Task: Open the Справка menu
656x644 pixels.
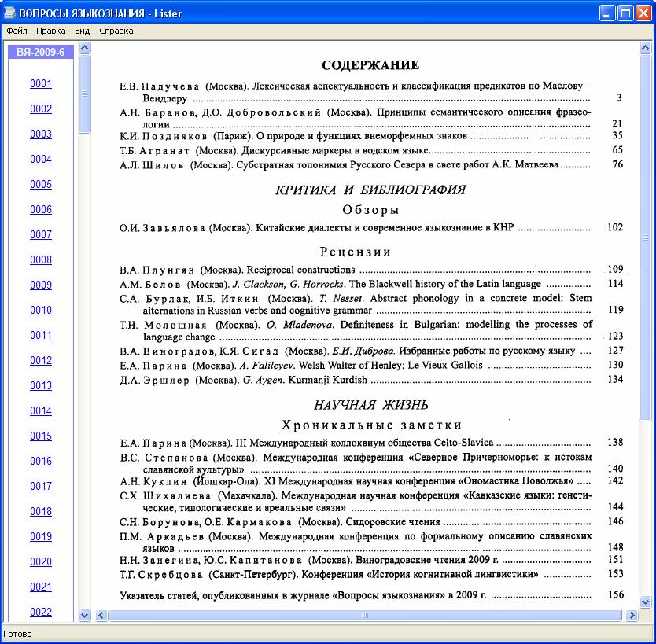Action: 116,31
